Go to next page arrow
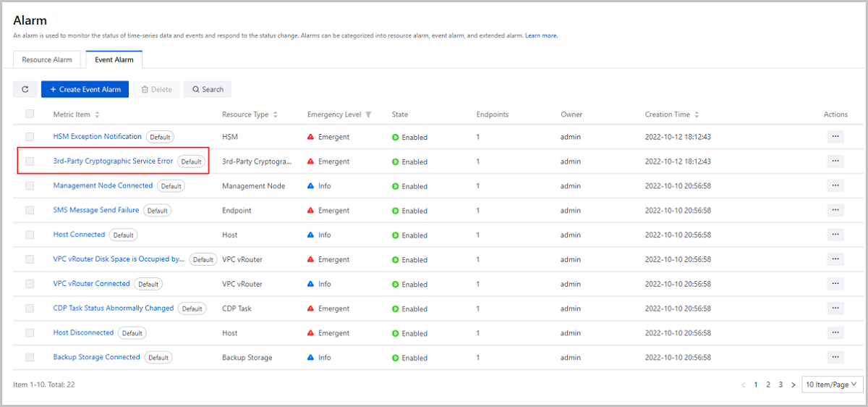Viewport: 868px width, 407px height. 793,385
